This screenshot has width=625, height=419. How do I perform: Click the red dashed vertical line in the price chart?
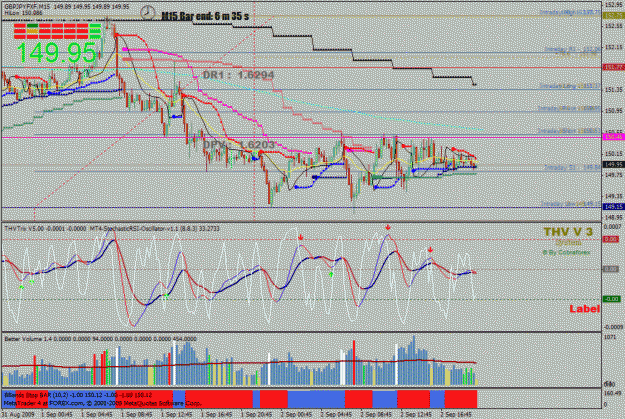(255, 111)
